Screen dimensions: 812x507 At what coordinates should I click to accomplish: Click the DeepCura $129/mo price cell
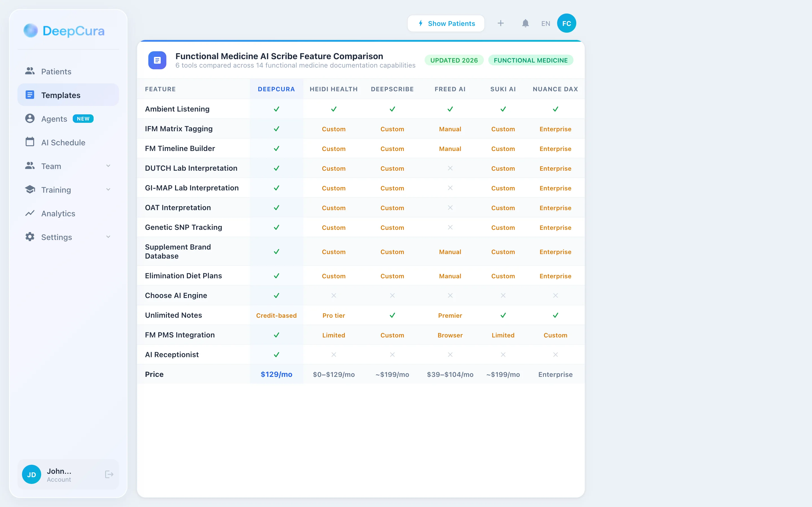pos(276,374)
